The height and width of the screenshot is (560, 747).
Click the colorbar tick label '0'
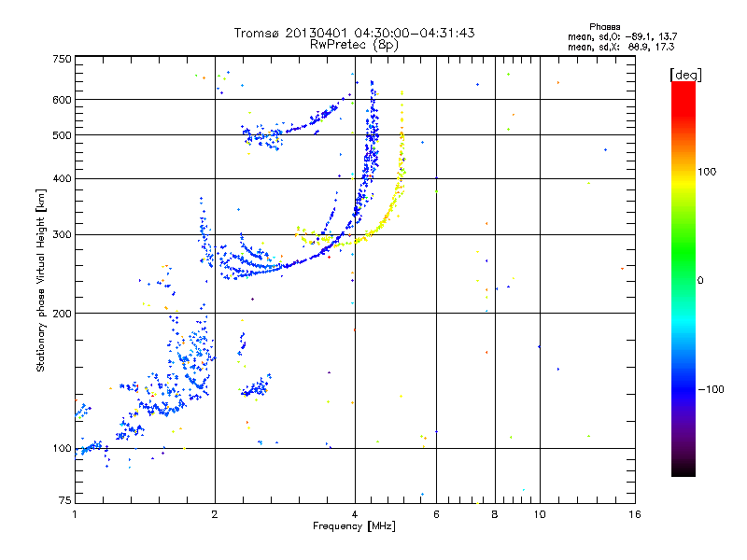click(700, 280)
